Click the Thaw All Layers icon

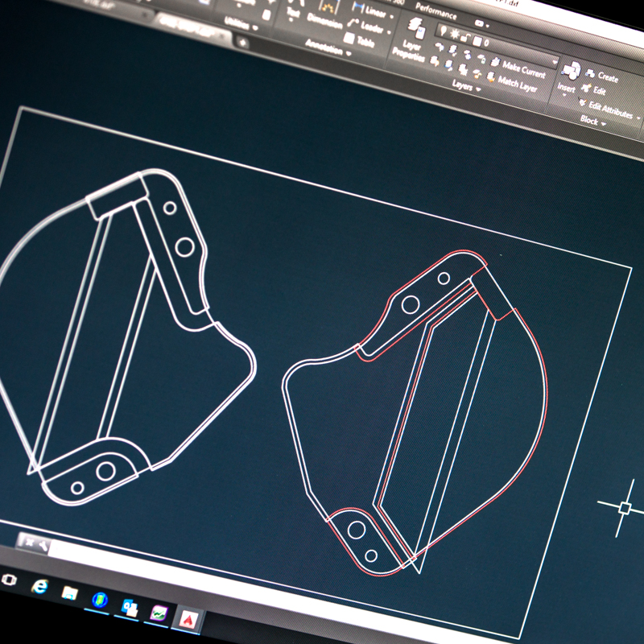tap(463, 69)
